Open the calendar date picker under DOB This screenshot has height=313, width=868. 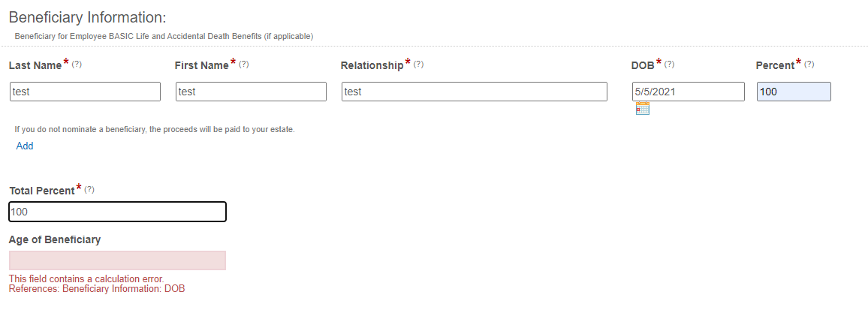pyautogui.click(x=642, y=108)
